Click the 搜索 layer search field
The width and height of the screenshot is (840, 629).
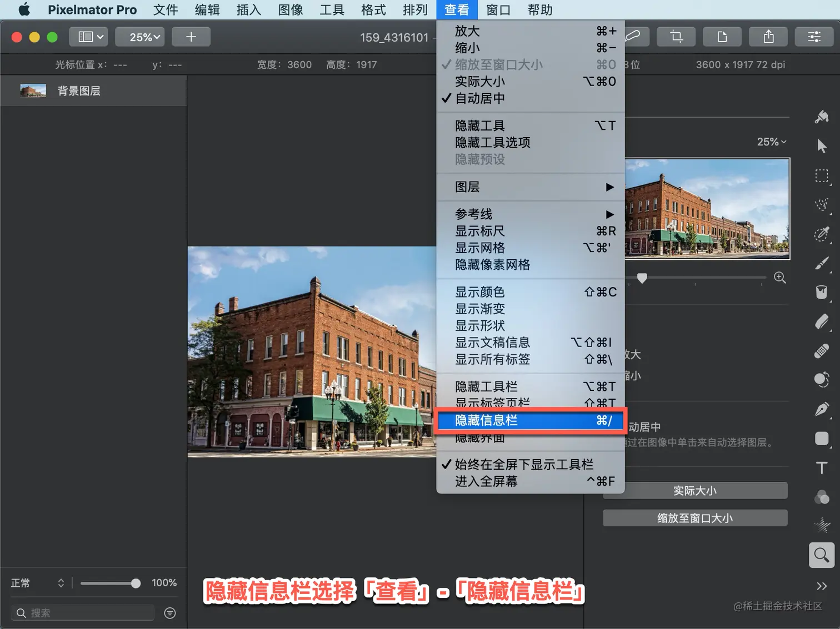point(82,613)
